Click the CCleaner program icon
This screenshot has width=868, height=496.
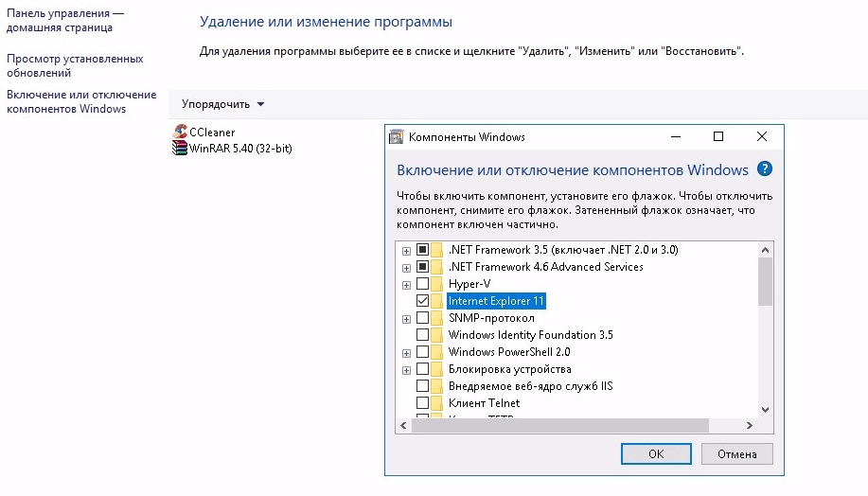click(180, 132)
